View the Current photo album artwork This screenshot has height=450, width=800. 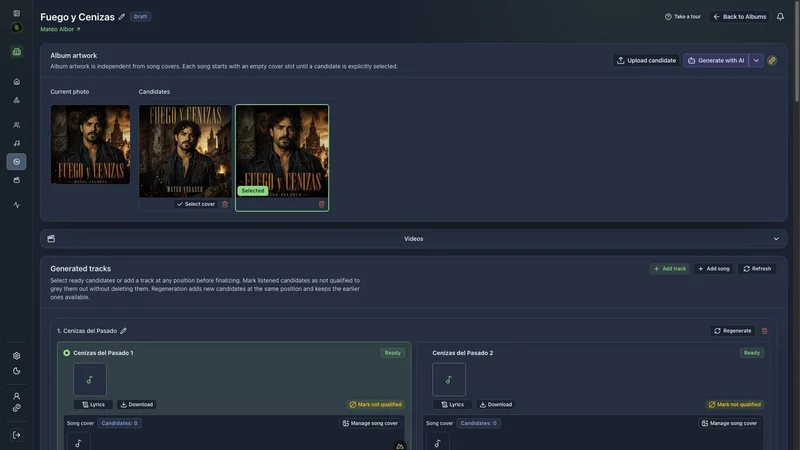(x=90, y=144)
